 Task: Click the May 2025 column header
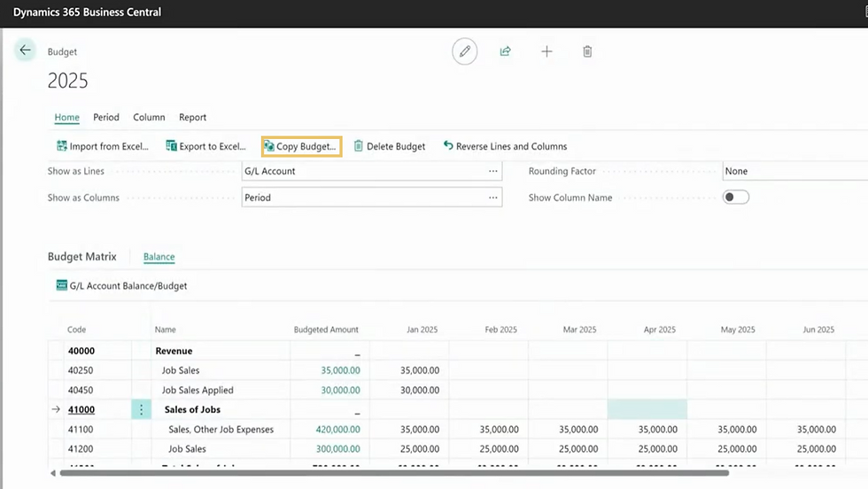738,330
